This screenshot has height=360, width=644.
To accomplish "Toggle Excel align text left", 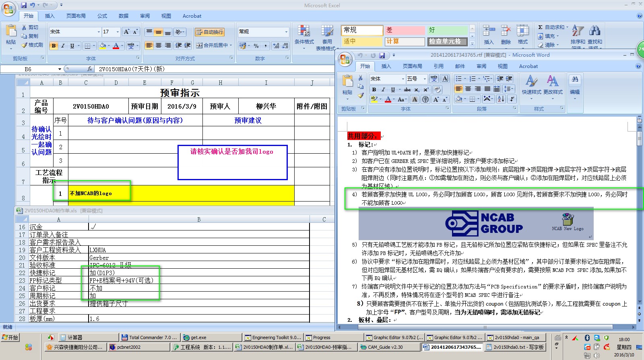I will coord(149,45).
